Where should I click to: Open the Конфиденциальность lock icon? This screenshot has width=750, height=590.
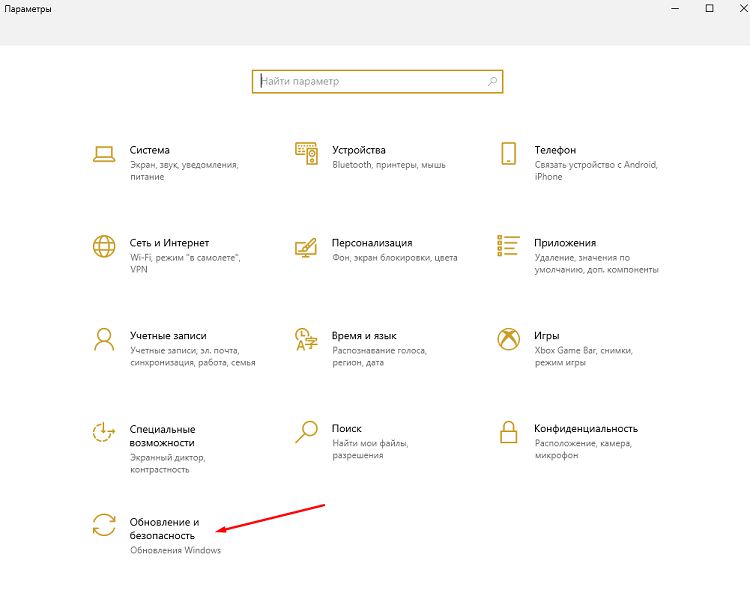(x=508, y=432)
